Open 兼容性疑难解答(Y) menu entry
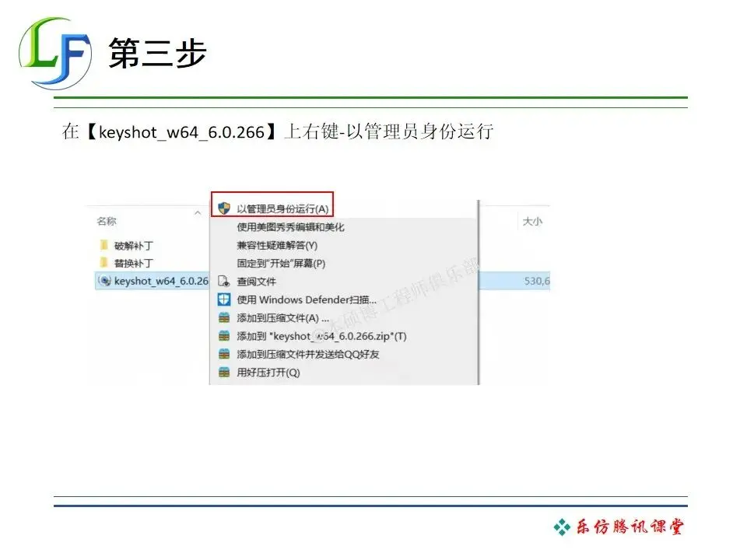 coord(277,245)
